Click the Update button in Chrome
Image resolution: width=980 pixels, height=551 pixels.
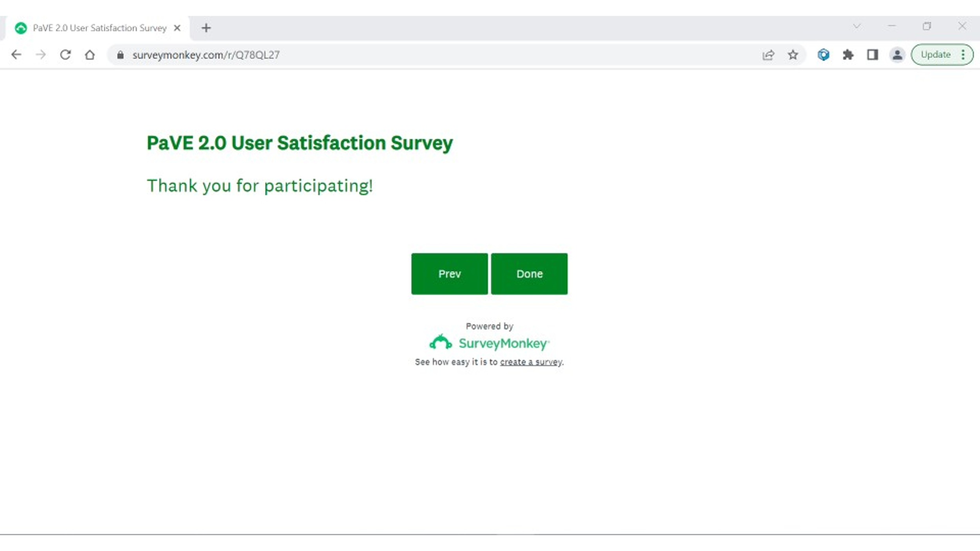pyautogui.click(x=935, y=54)
